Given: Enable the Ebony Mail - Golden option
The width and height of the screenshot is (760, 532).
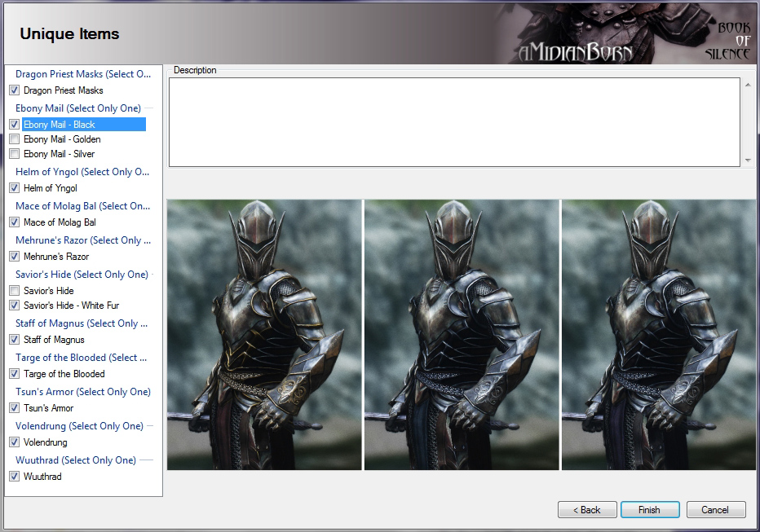Looking at the screenshot, I should (15, 139).
